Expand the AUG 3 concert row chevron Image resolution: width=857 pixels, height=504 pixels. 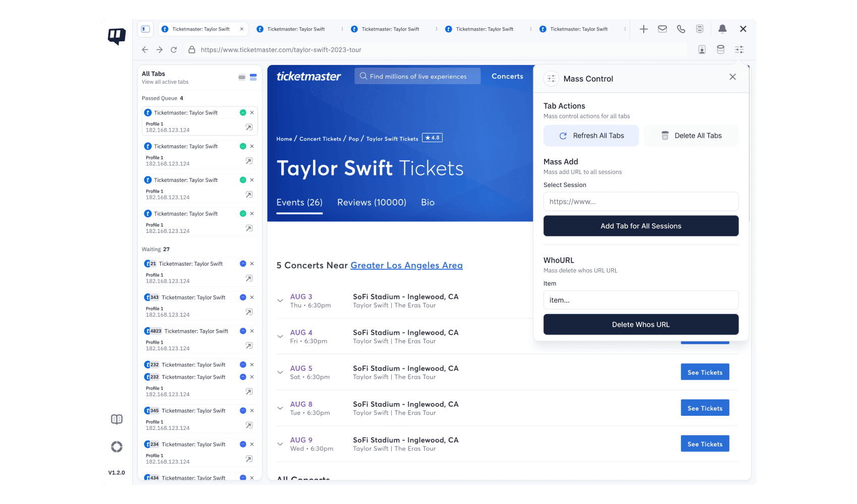280,301
